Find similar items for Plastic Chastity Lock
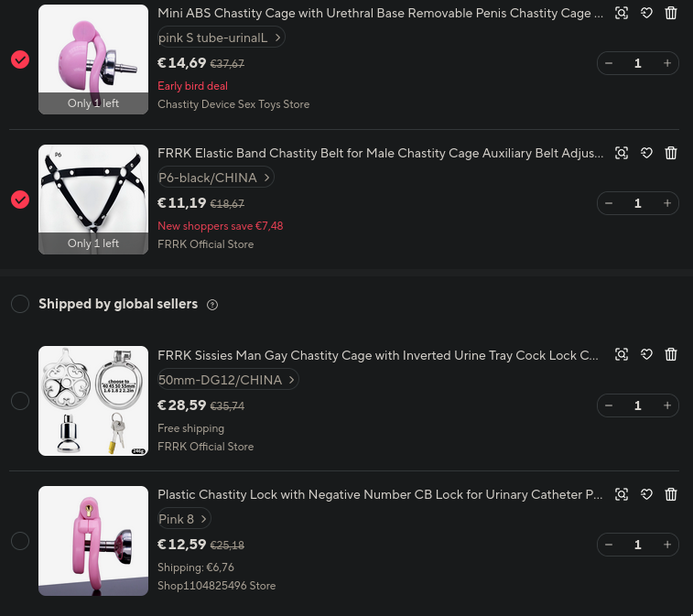 (622, 494)
